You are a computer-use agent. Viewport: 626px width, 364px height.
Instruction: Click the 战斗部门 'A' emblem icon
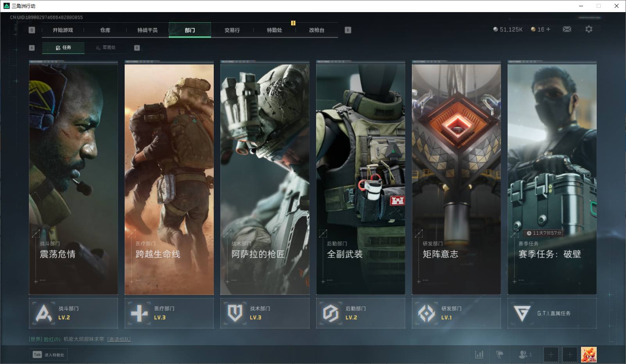(43, 313)
